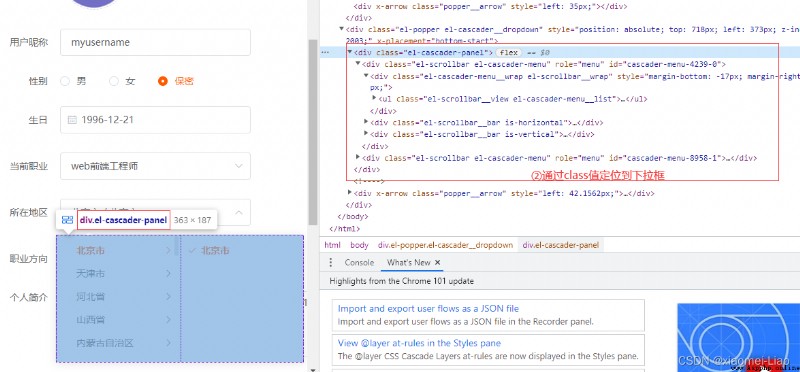800x372 pixels.
Task: Open the DevTools drawer three-dot menu
Action: tap(331, 262)
